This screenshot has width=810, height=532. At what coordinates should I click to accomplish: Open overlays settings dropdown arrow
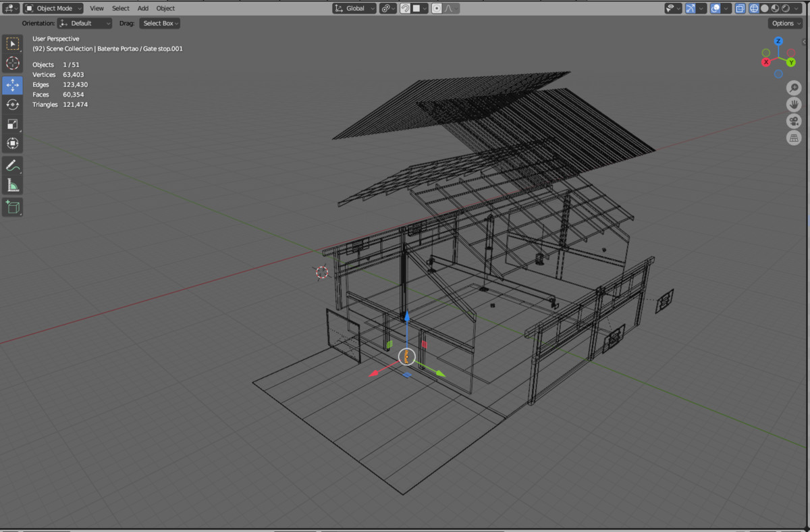726,8
